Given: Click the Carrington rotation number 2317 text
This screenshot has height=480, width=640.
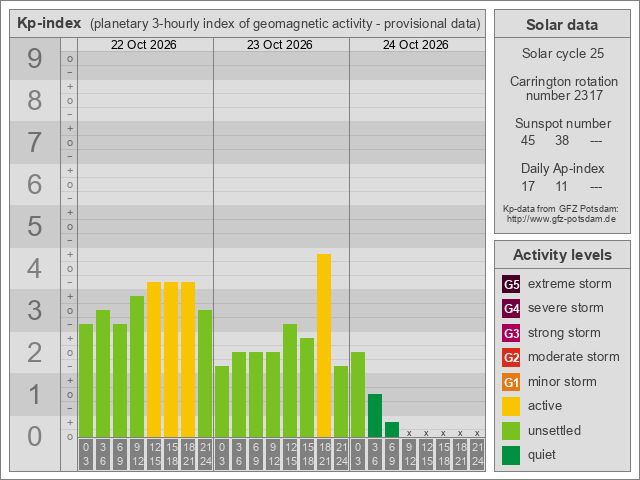Looking at the screenshot, I should click(x=563, y=88).
